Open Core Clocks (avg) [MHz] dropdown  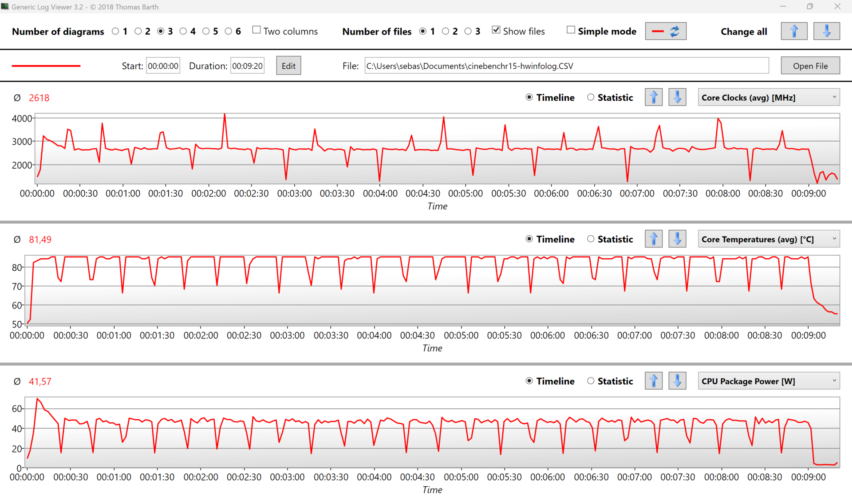769,97
